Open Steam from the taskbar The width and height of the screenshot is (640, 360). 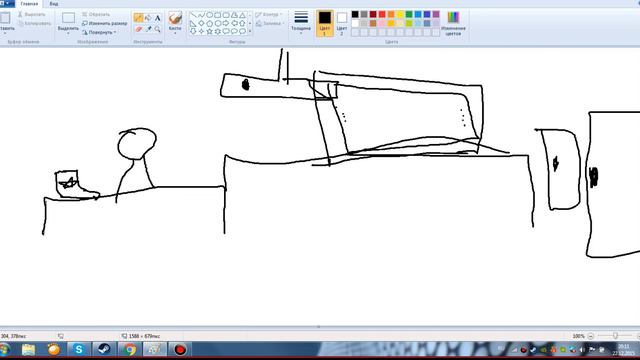click(x=104, y=349)
